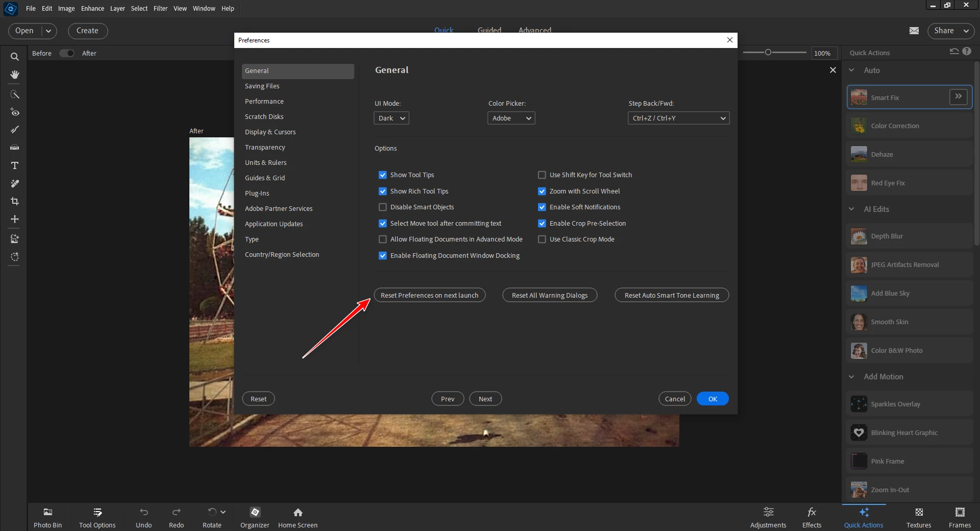Select the Hand tool
Image resolution: width=980 pixels, height=531 pixels.
pyautogui.click(x=14, y=75)
